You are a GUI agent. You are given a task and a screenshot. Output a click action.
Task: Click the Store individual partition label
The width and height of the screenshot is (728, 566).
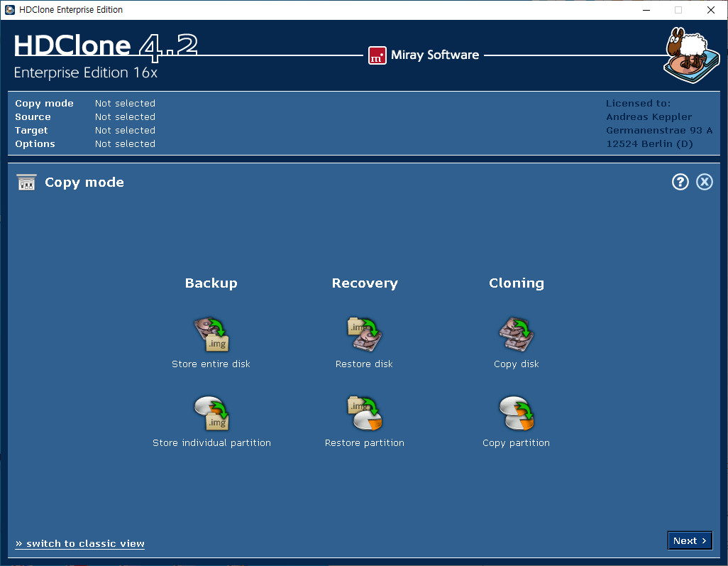211,443
